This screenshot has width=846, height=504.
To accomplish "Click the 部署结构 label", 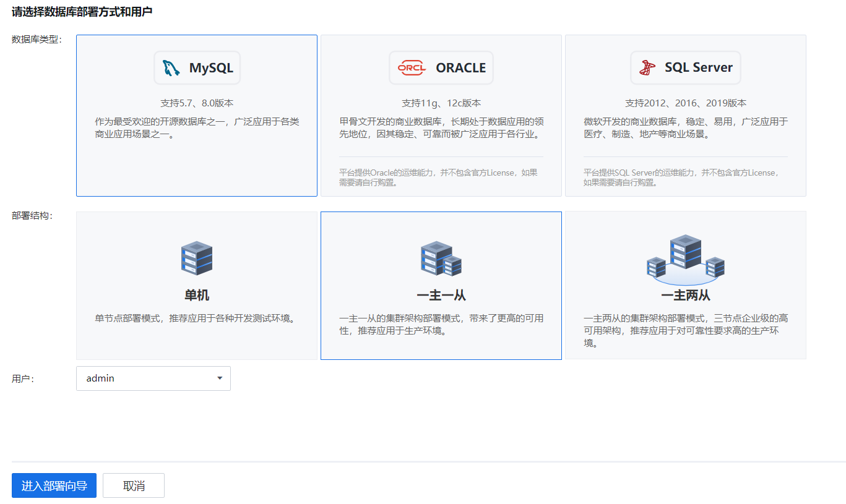I will pyautogui.click(x=32, y=216).
